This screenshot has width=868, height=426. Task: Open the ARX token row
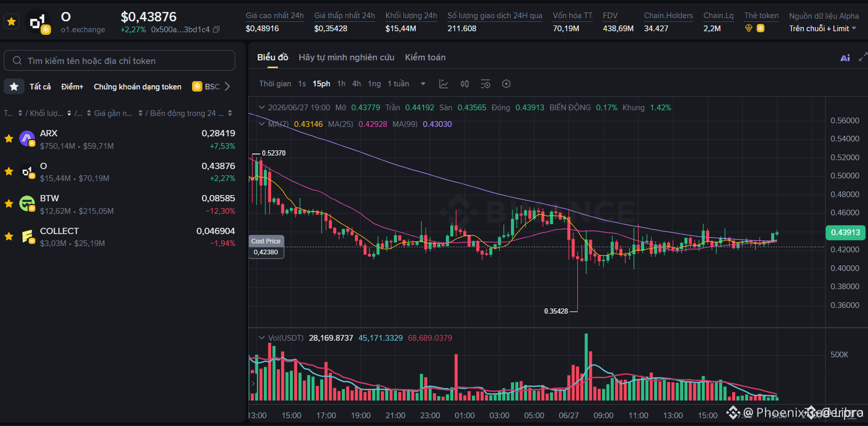(x=120, y=139)
